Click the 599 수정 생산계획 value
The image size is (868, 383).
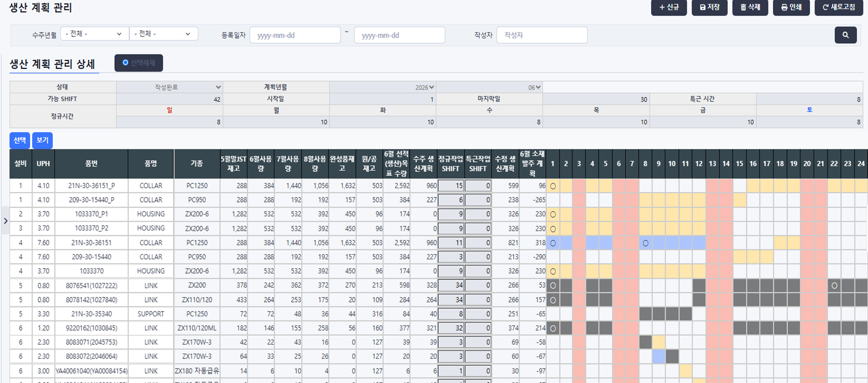505,185
